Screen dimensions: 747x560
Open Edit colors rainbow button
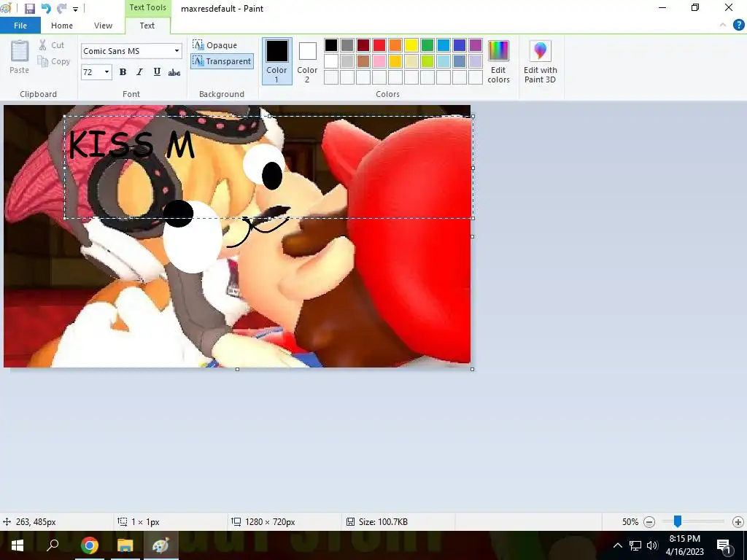[x=498, y=61]
